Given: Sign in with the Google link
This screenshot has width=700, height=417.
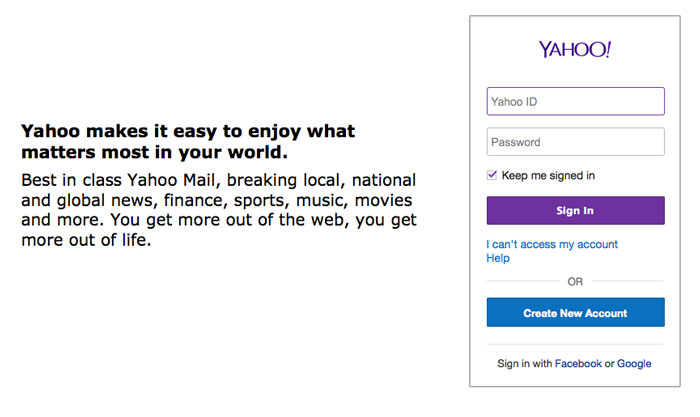Looking at the screenshot, I should point(634,363).
